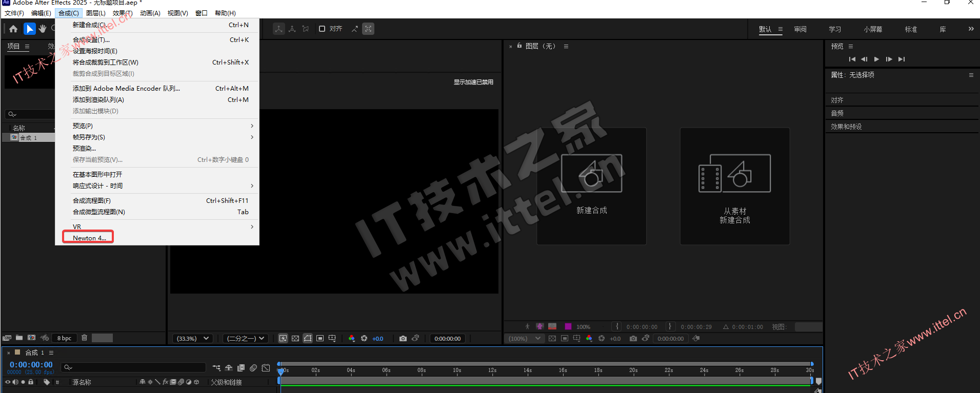This screenshot has width=980, height=393.
Task: Toggle the 对齐 snapping checkbox
Action: 322,29
